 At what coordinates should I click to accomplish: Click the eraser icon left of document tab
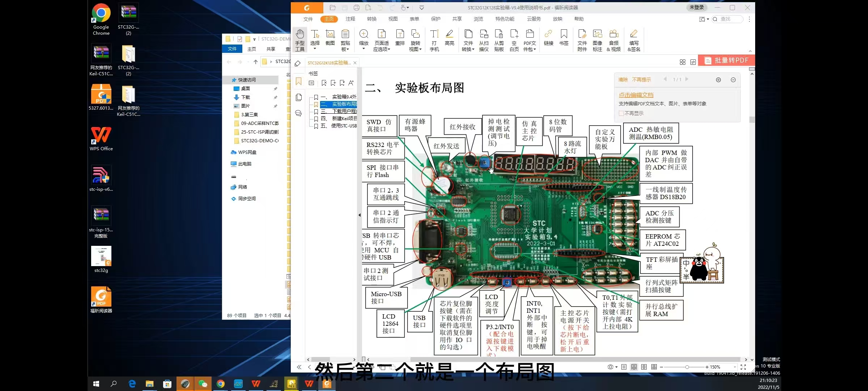click(x=297, y=63)
